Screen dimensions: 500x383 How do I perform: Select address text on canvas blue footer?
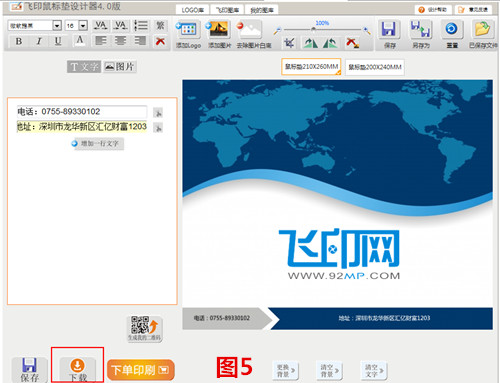tap(384, 318)
